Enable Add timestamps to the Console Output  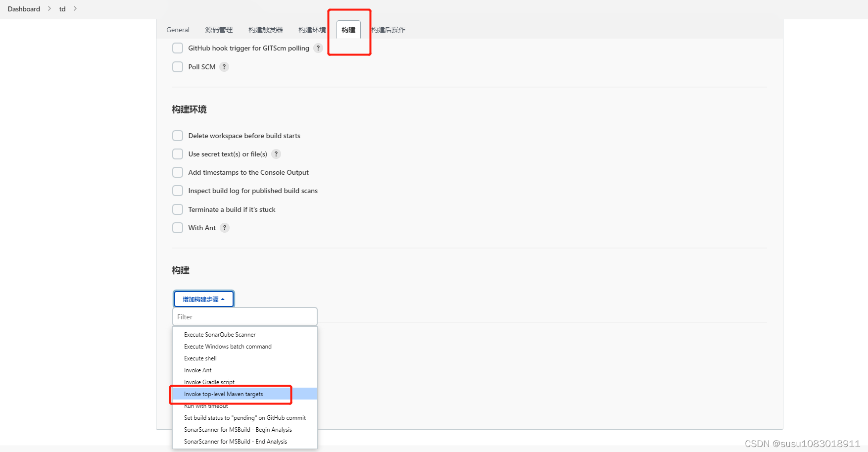[x=178, y=172]
